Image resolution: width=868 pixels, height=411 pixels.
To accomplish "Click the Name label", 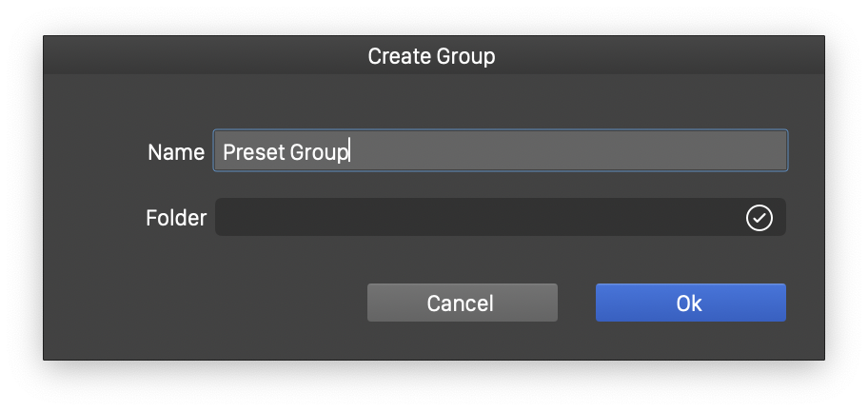I will pos(176,151).
